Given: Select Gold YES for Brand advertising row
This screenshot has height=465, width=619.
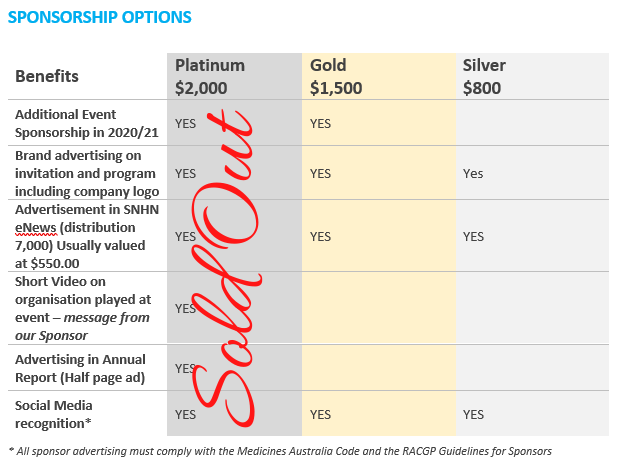Looking at the screenshot, I should (320, 174).
